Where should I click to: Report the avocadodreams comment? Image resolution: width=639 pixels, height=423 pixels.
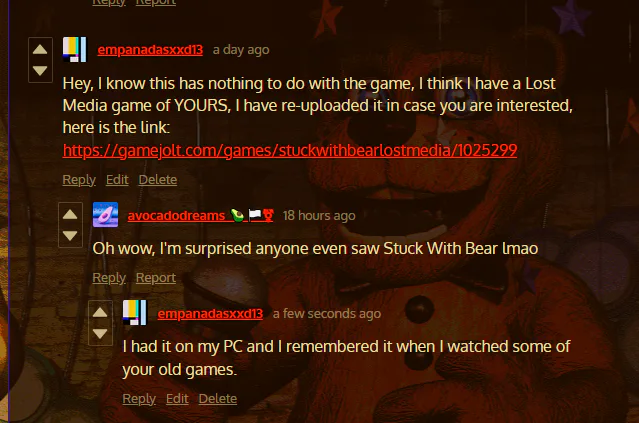tap(156, 278)
